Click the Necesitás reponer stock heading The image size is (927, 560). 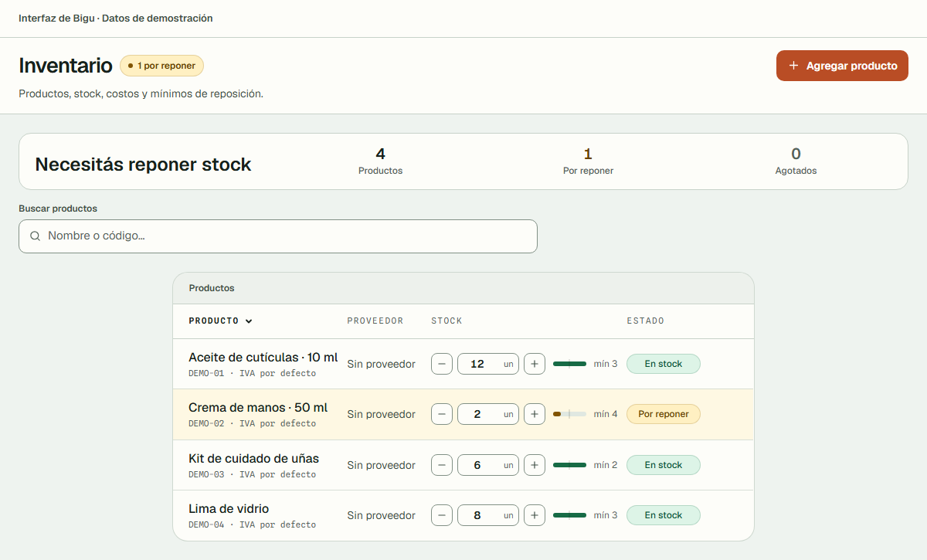pyautogui.click(x=144, y=165)
